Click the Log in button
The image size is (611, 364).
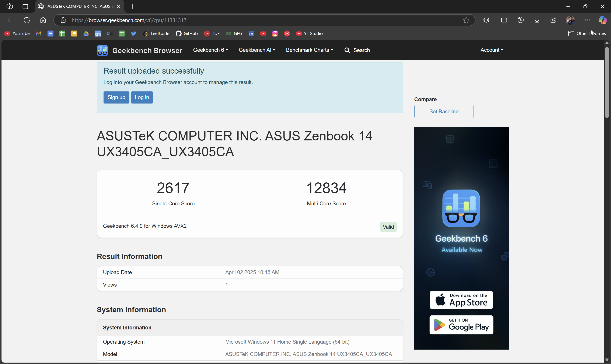142,97
